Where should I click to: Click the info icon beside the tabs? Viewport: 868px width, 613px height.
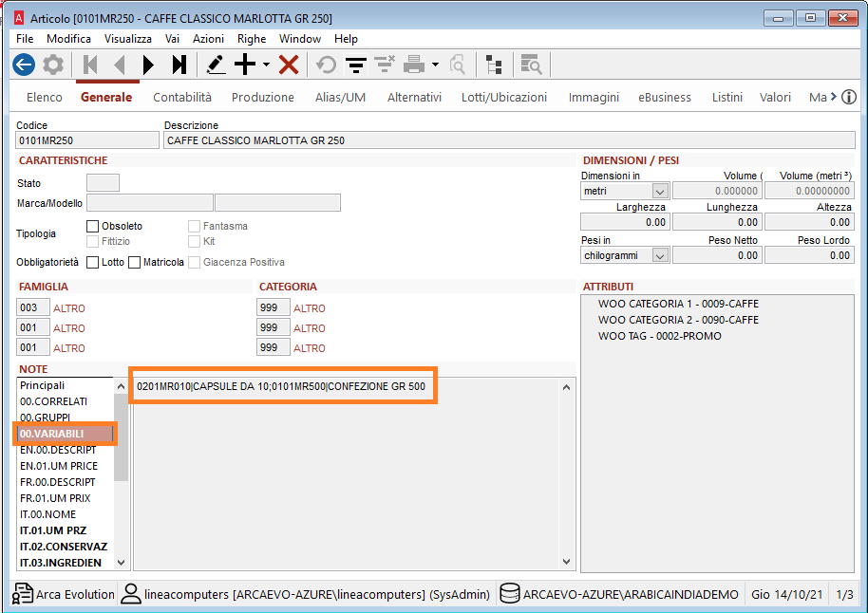[x=849, y=97]
